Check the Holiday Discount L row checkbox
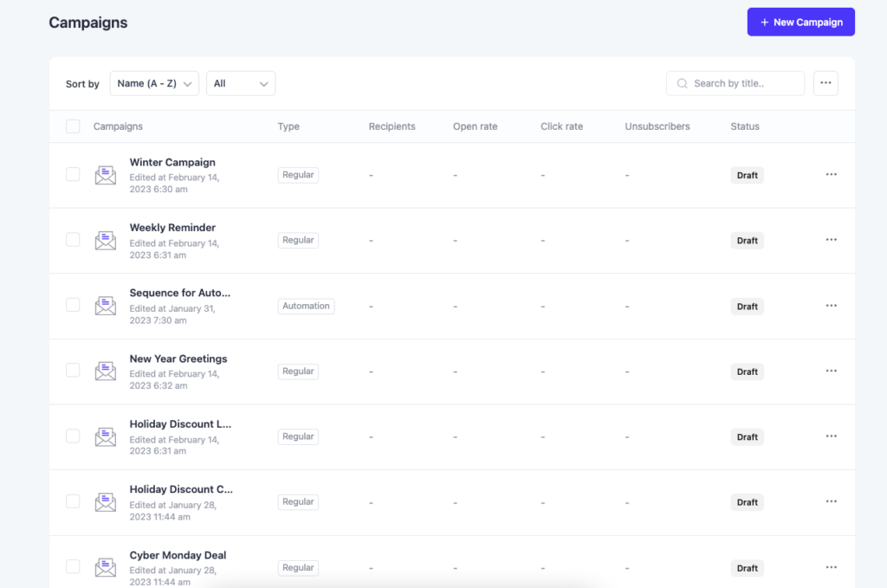Viewport: 887px width, 588px height. tap(73, 436)
